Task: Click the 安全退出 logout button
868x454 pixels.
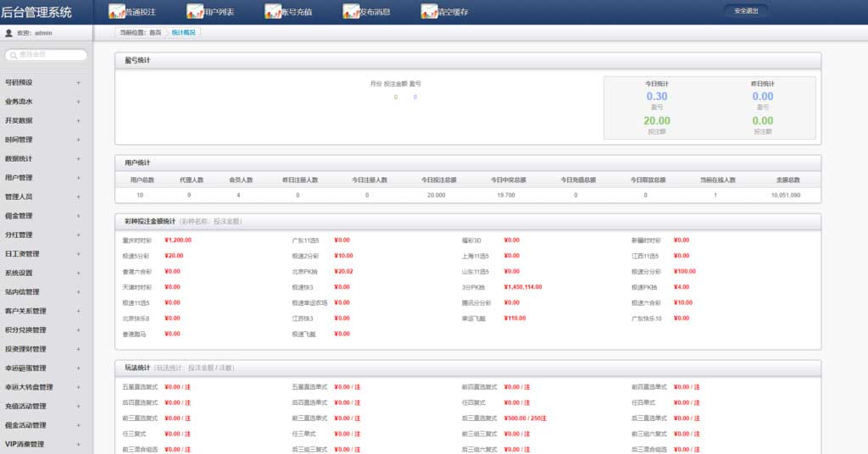Action: coord(746,11)
